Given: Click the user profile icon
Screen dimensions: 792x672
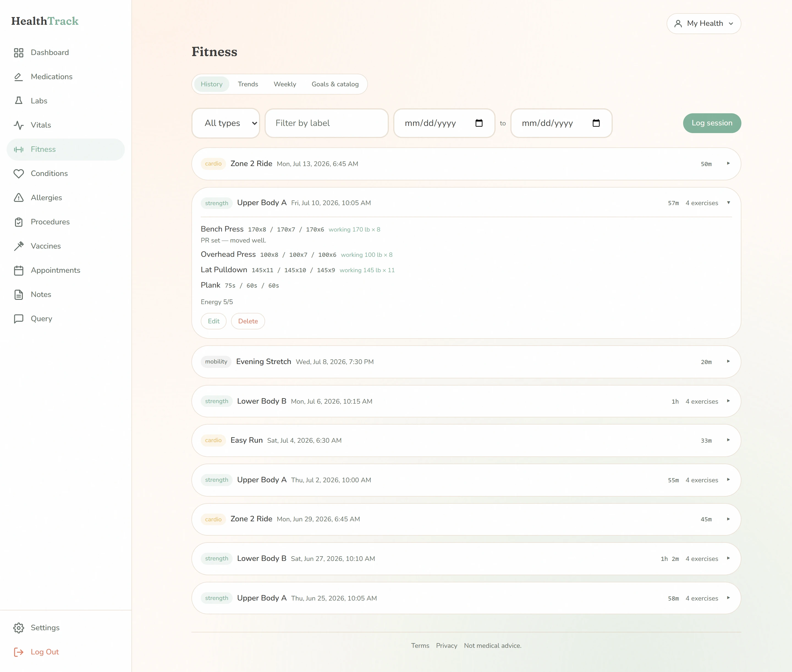Looking at the screenshot, I should point(678,24).
